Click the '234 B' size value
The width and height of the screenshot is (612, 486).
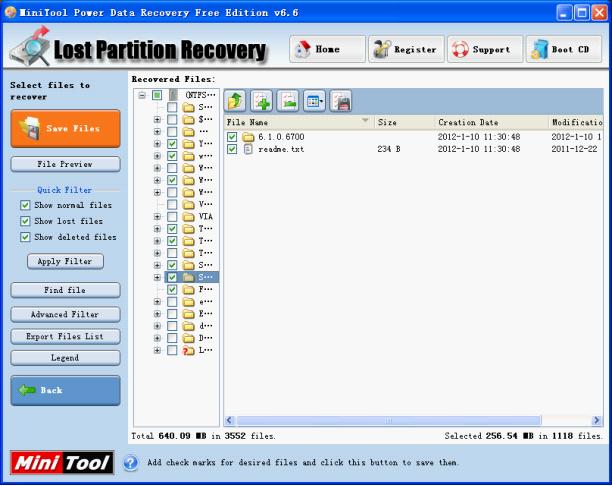(389, 149)
